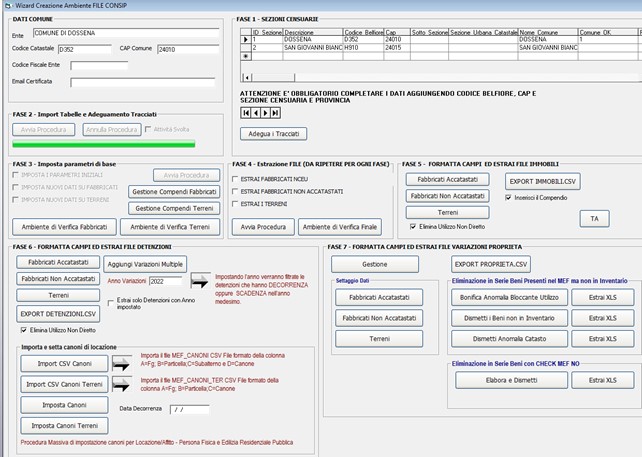
Task: Open Gestione Compendi Terreni
Action: click(174, 208)
